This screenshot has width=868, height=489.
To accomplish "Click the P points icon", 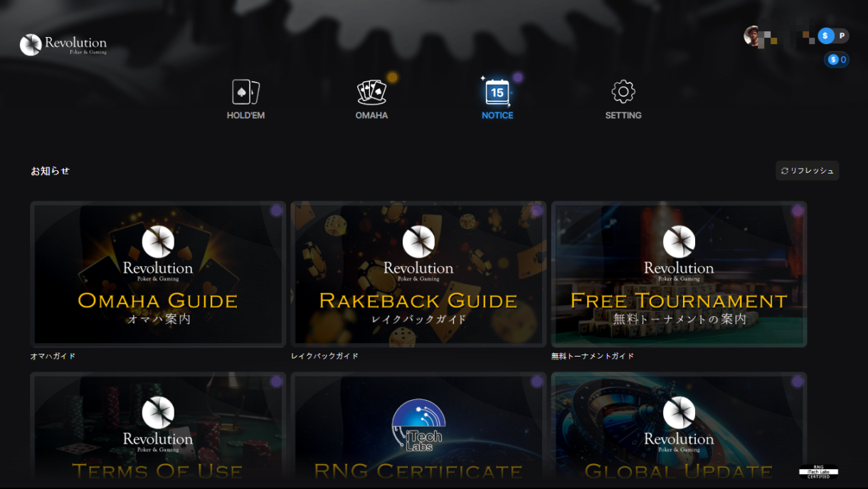I will click(842, 36).
